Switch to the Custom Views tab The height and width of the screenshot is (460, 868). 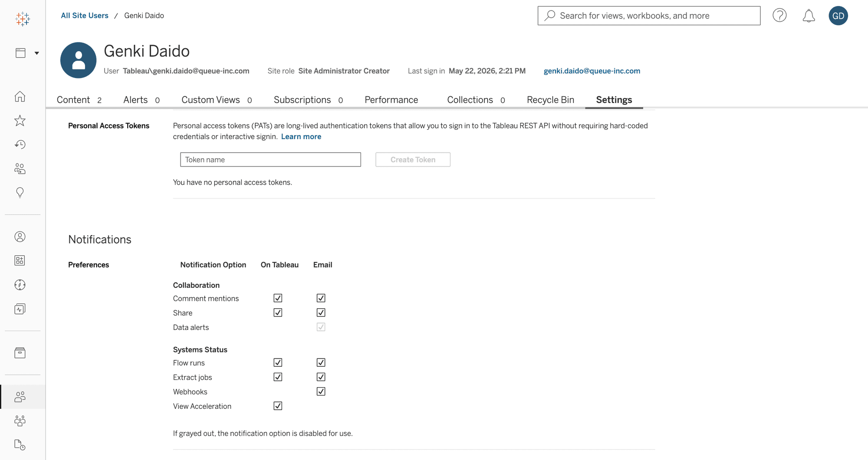217,100
